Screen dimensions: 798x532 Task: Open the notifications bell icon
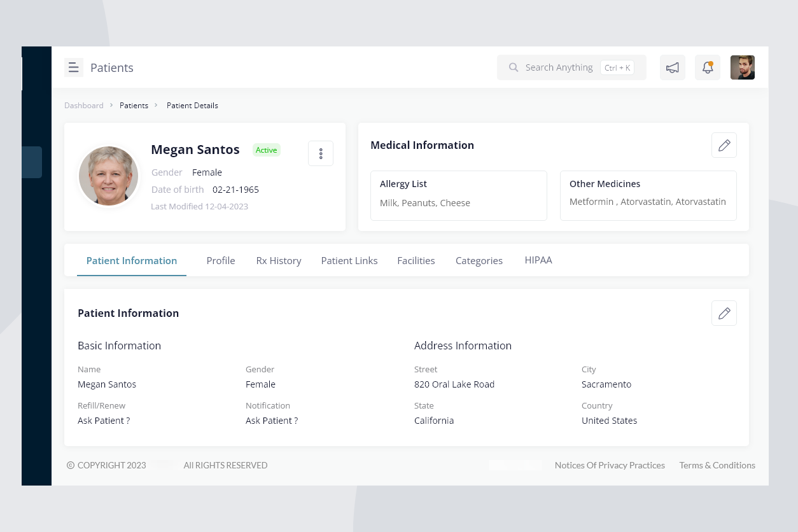[x=707, y=67]
